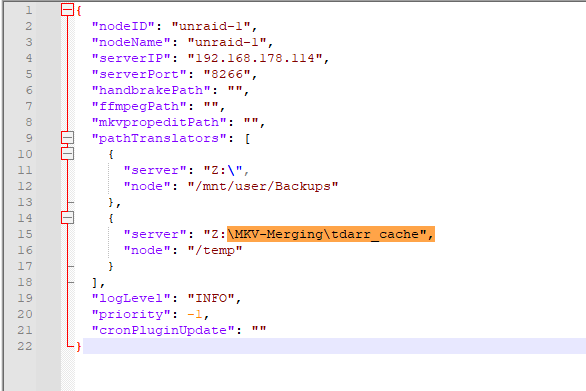Viewport: 586px width, 391px height.
Task: Click the "Z:\" value on line 11
Action: click(223, 170)
